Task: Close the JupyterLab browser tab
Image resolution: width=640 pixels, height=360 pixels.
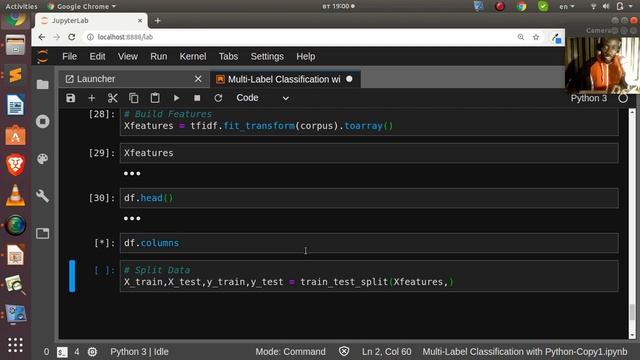Action: [140, 20]
